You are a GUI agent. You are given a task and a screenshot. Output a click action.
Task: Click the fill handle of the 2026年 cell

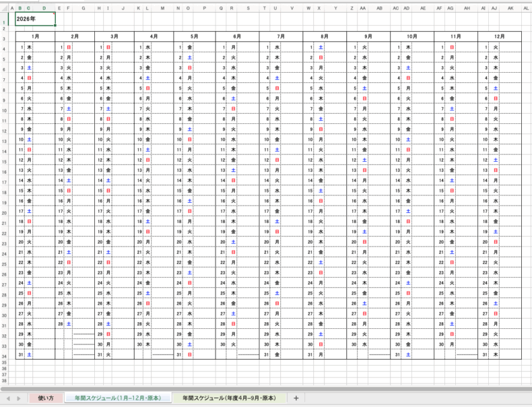55,25
